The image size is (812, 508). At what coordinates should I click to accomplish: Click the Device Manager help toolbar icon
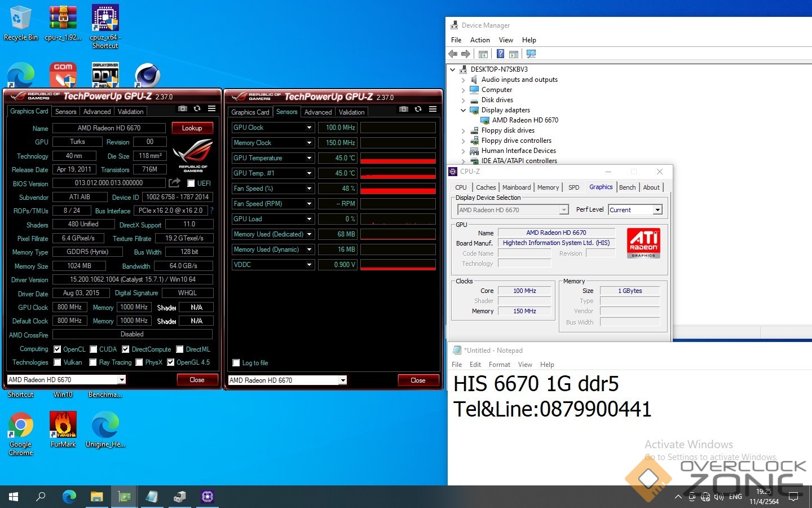(x=500, y=54)
